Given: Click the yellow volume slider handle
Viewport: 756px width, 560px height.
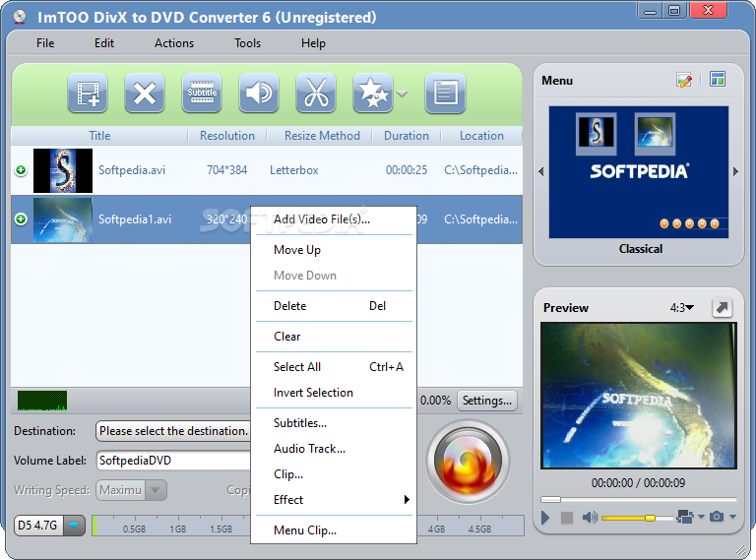Looking at the screenshot, I should click(650, 518).
